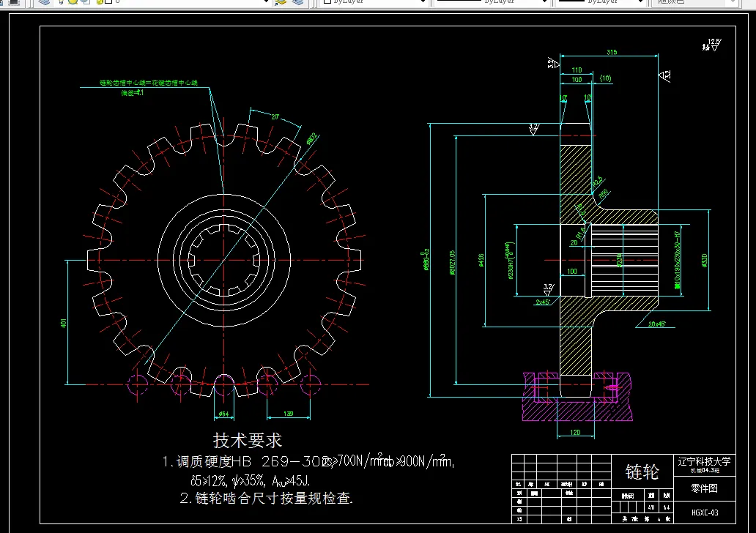Image resolution: width=756 pixels, height=533 pixels.
Task: Select leader note 链轮齿槽中心线=花键齿槽中心线
Action: [x=149, y=83]
